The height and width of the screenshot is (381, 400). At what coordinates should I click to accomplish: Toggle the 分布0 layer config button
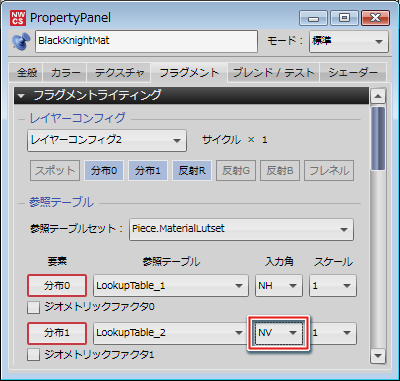104,171
